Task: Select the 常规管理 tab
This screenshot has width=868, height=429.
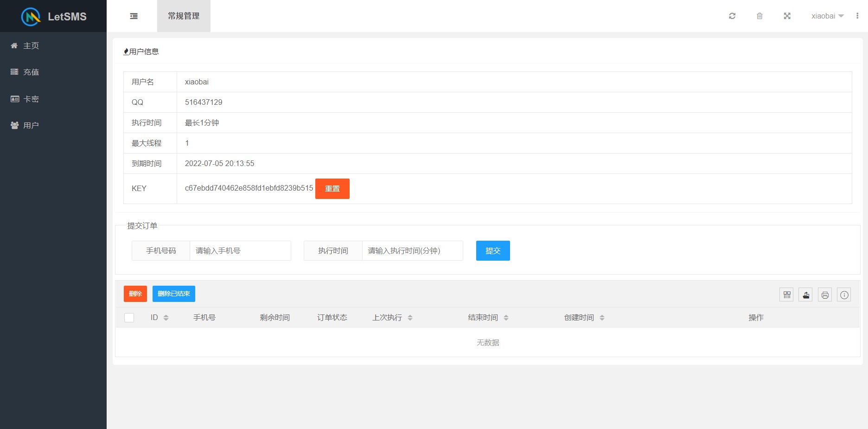Action: coord(184,16)
